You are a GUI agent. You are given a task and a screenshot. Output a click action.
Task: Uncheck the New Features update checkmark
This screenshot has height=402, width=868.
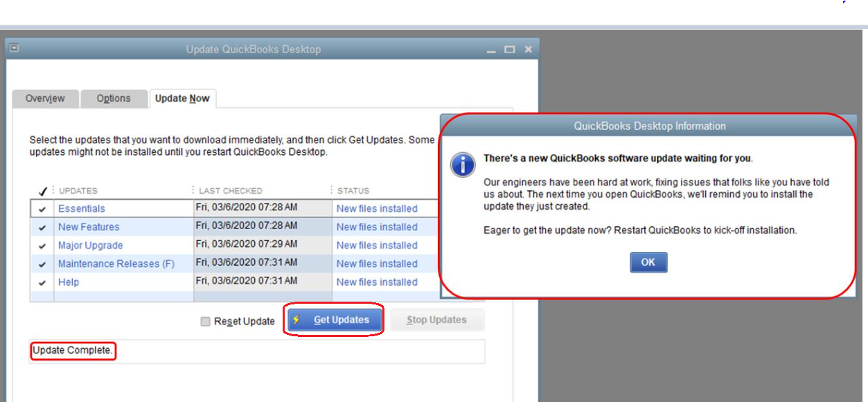(43, 227)
